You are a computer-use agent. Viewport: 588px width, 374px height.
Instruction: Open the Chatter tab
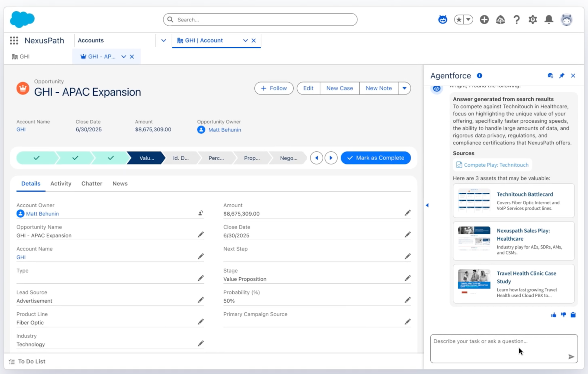92,184
